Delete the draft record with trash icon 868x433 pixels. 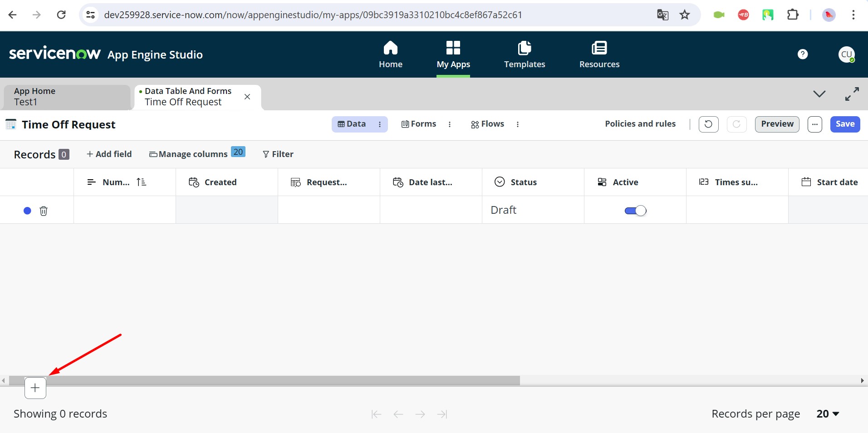(x=44, y=211)
